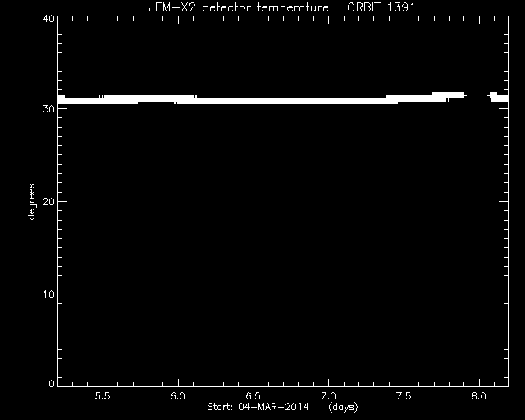Click the '(days)' unit label
525x420 pixels.
pyautogui.click(x=343, y=407)
